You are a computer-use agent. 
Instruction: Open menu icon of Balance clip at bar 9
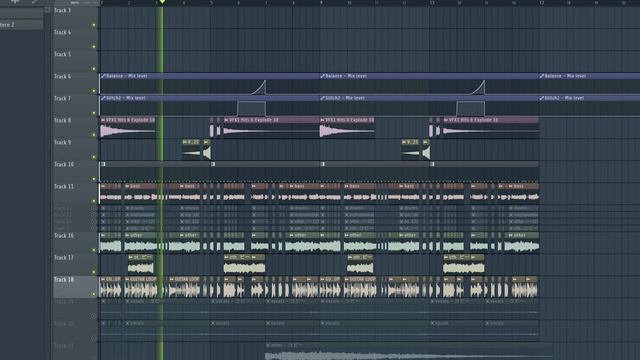tap(322, 76)
